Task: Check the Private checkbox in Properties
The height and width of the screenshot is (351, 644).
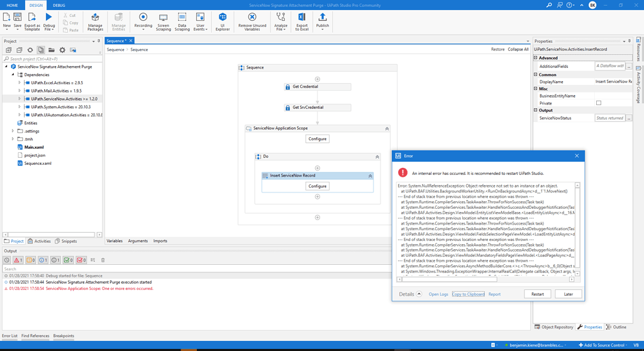Action: (599, 103)
